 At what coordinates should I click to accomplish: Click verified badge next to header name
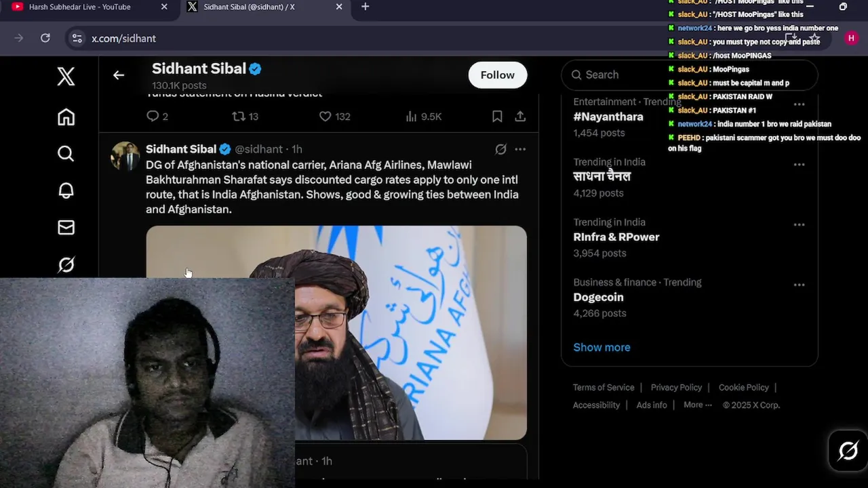point(256,68)
